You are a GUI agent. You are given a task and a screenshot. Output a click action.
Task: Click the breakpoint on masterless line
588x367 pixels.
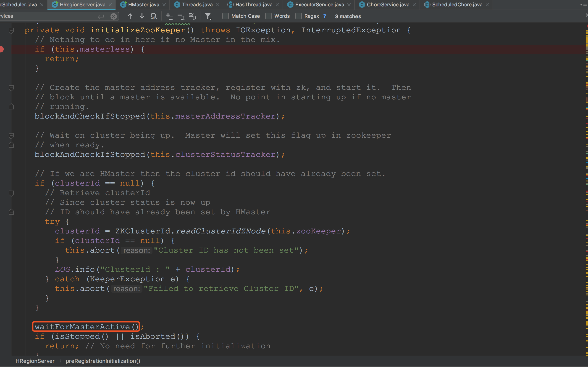pos(1,49)
